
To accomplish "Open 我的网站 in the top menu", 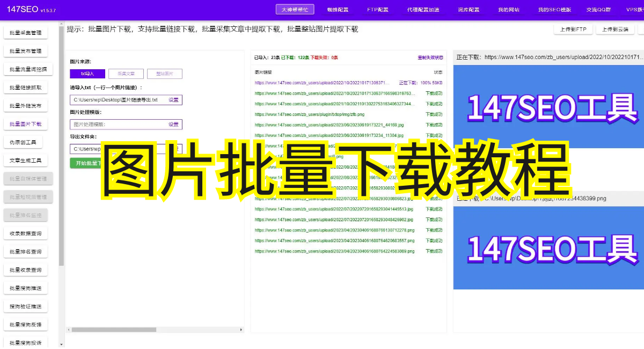I will pyautogui.click(x=509, y=10).
